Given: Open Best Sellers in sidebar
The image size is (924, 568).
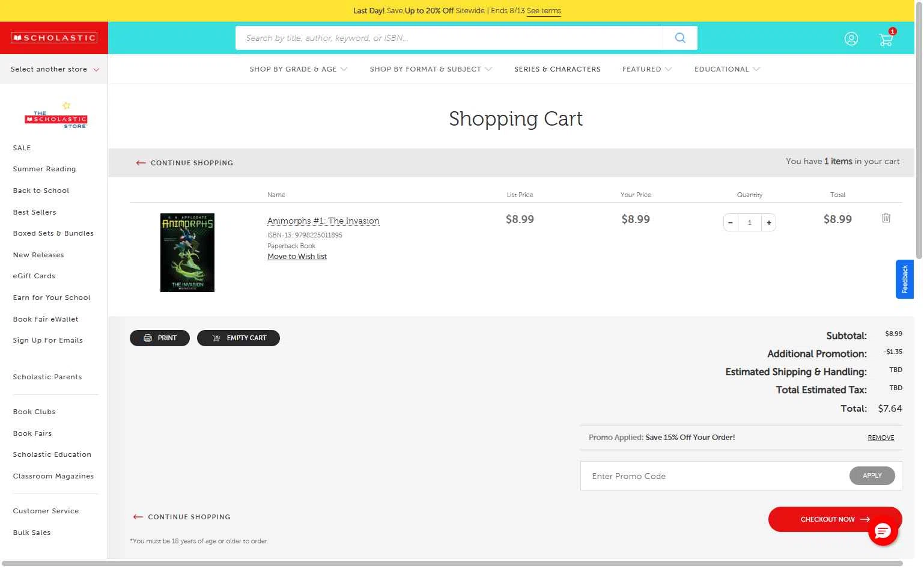Looking at the screenshot, I should click(35, 213).
